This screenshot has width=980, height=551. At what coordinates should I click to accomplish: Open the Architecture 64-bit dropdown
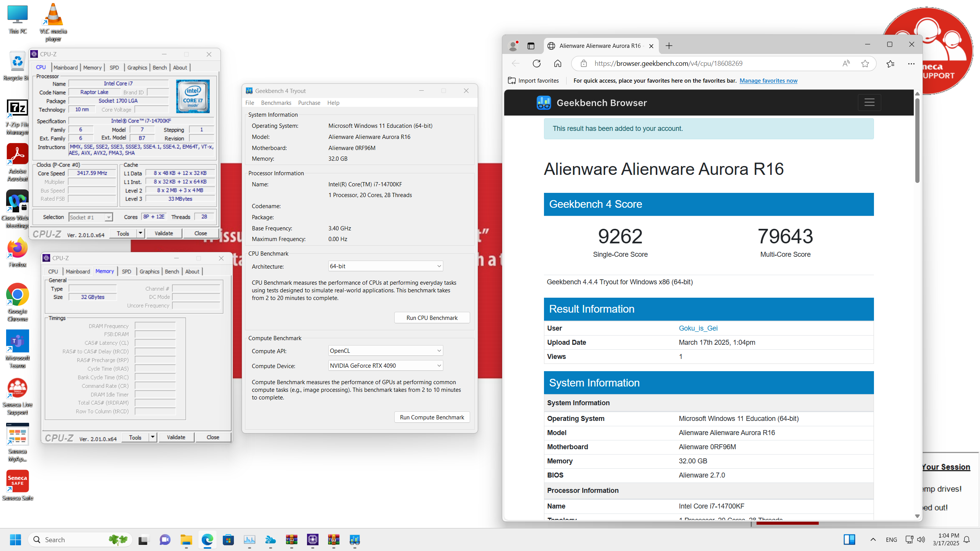385,266
